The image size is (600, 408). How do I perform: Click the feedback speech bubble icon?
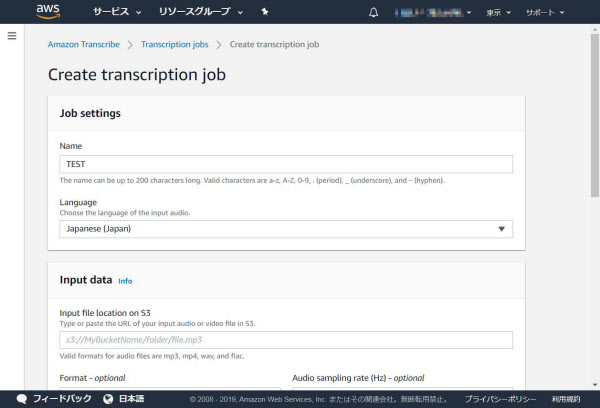click(22, 399)
